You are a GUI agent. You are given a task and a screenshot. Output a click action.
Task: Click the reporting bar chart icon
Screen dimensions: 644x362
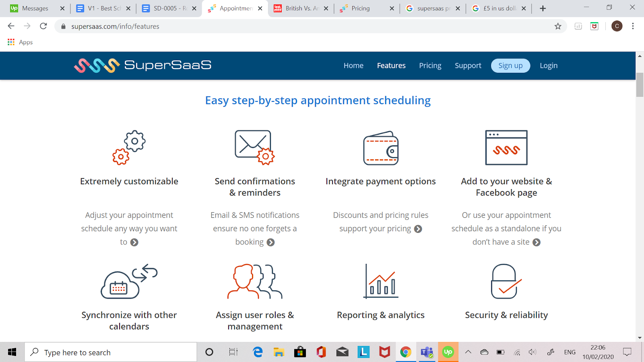pyautogui.click(x=381, y=281)
